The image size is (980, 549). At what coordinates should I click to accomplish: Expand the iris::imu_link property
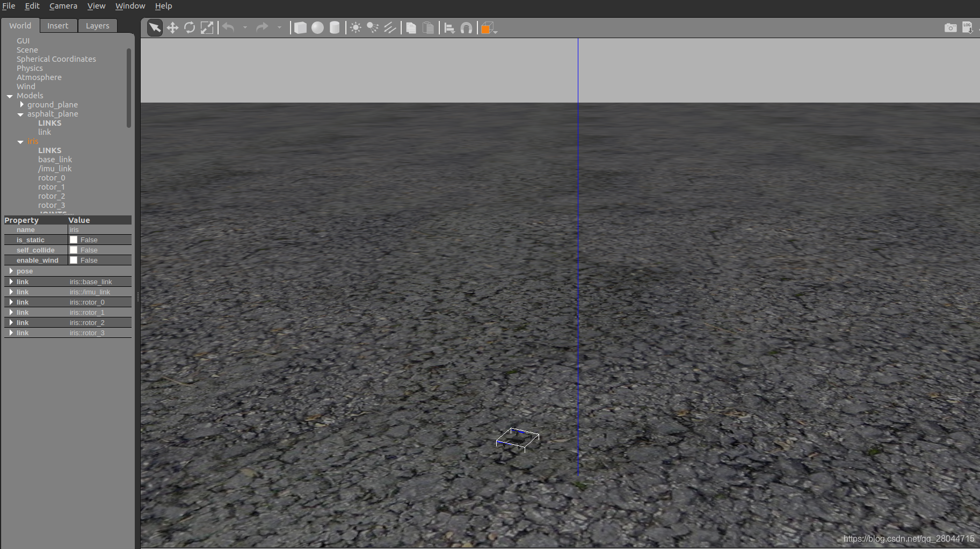point(11,292)
